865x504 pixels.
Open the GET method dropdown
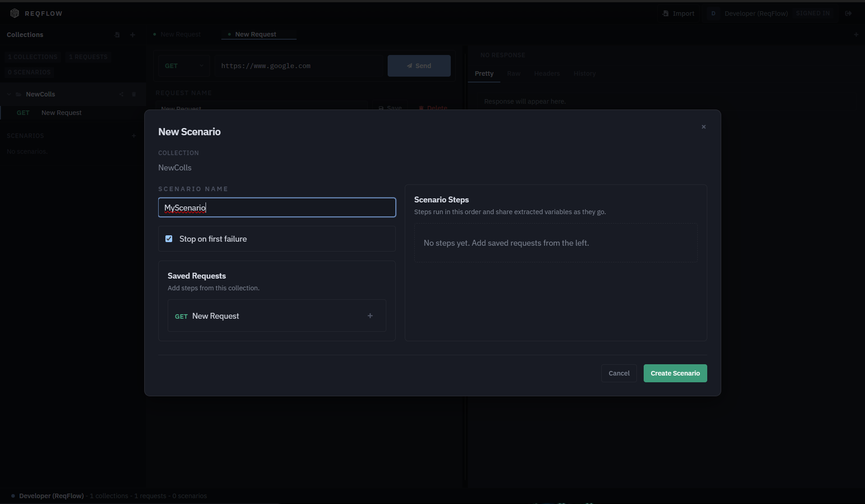coord(183,65)
